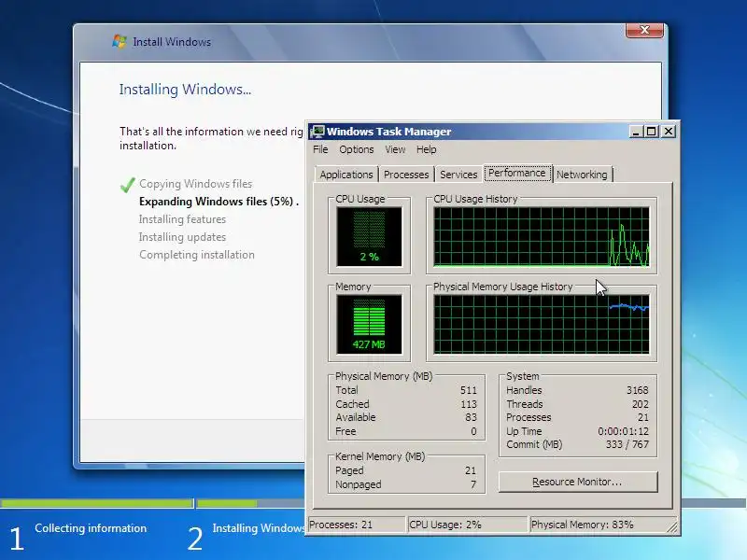747x560 pixels.
Task: Close the Install Windows dialog
Action: coord(644,30)
